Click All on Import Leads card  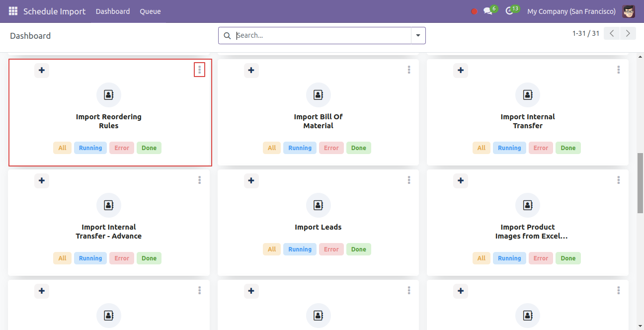(x=272, y=249)
